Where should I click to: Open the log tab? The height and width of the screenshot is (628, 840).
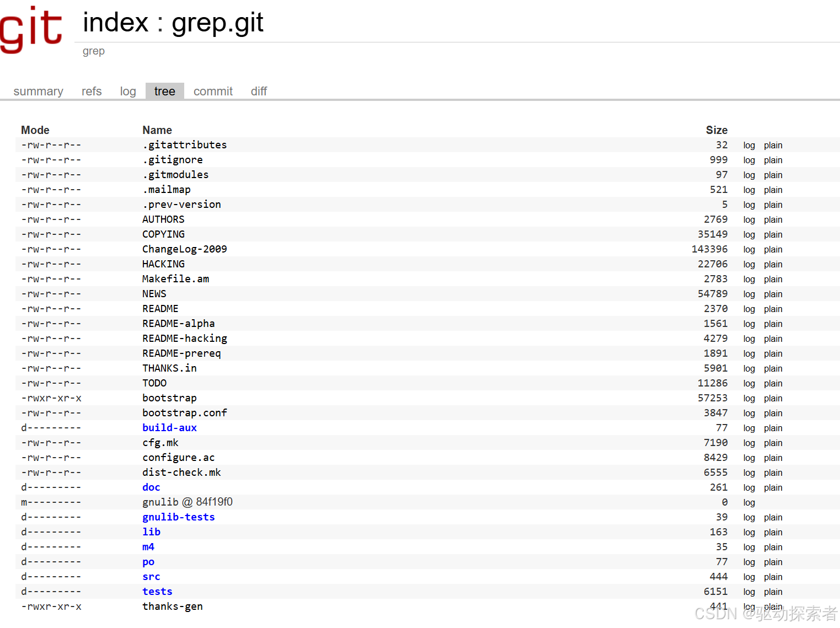127,91
